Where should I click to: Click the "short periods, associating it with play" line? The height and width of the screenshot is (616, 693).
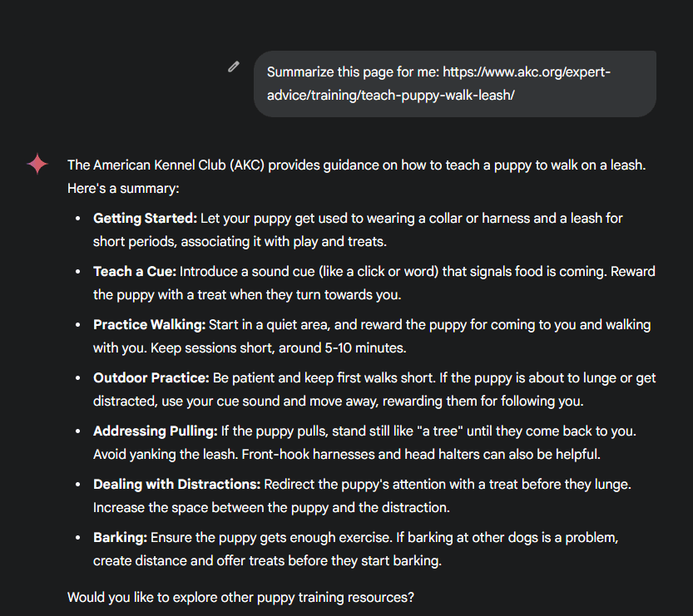pyautogui.click(x=240, y=241)
